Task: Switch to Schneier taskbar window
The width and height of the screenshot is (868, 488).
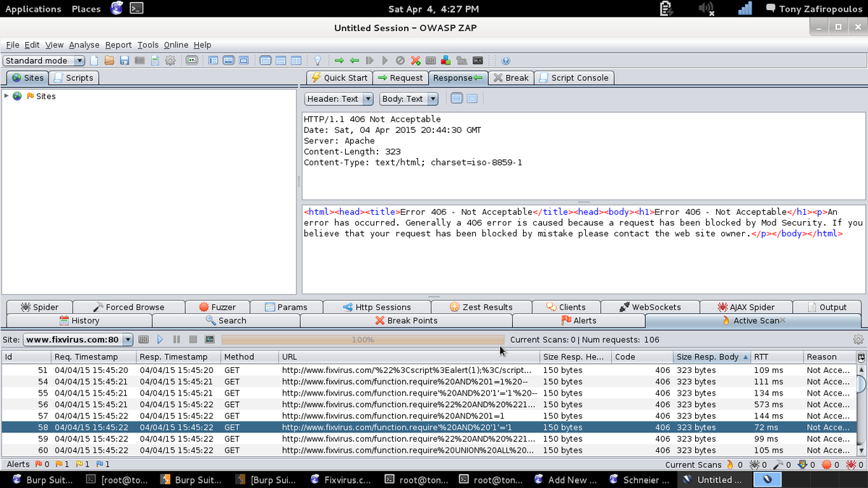Action: tap(639, 479)
